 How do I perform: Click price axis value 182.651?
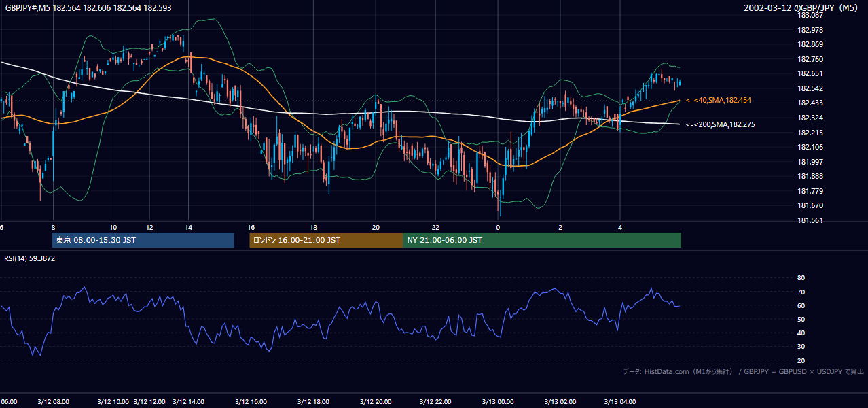pos(810,73)
